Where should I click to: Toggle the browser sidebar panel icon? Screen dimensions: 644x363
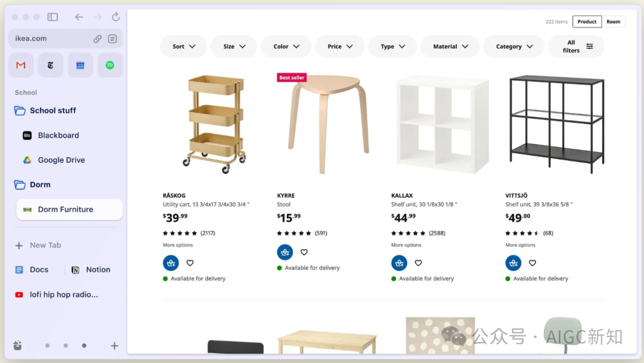(x=52, y=17)
